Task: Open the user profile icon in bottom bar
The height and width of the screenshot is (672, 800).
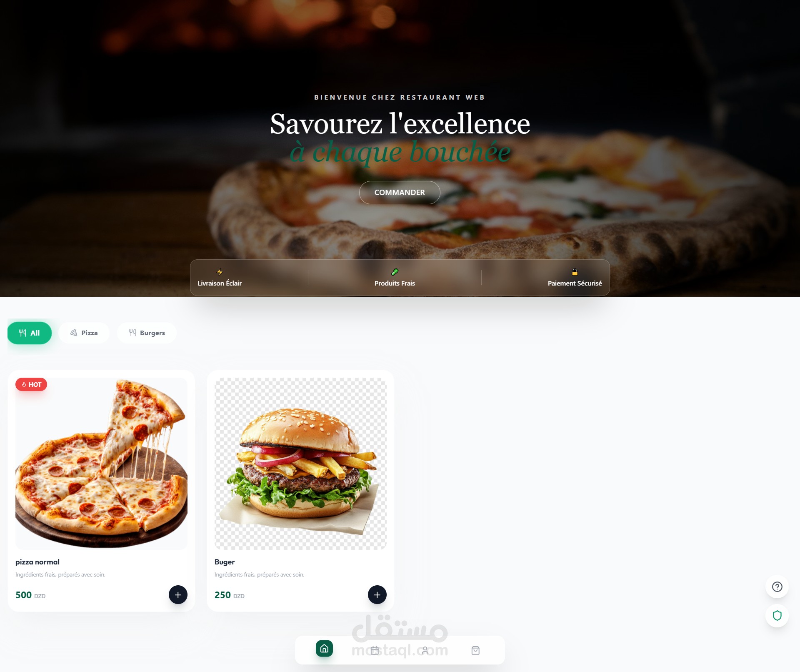Action: (425, 650)
